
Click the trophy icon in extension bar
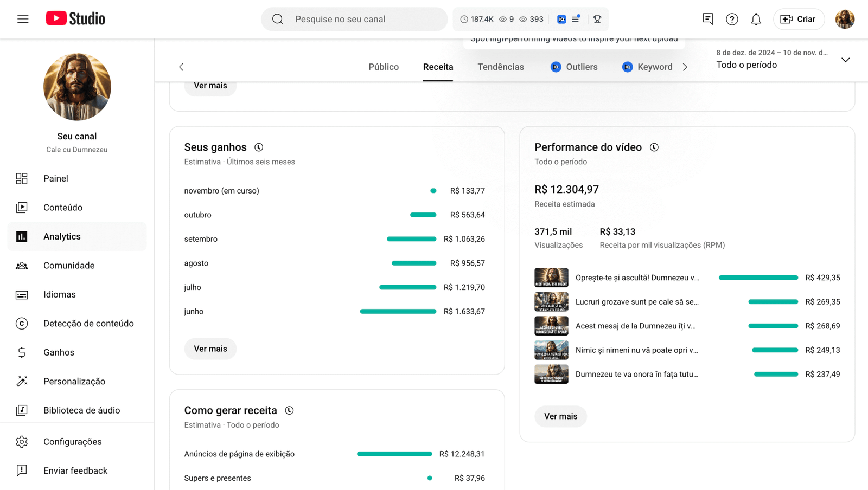597,19
